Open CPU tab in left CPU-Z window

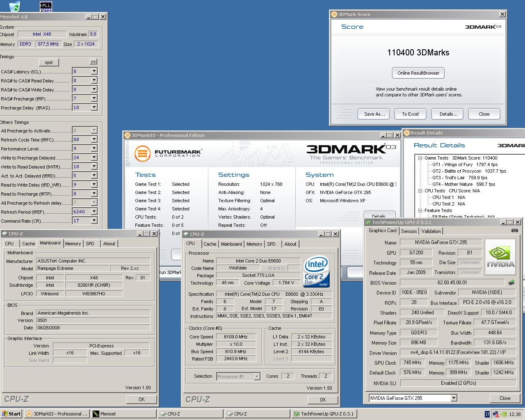click(9, 244)
